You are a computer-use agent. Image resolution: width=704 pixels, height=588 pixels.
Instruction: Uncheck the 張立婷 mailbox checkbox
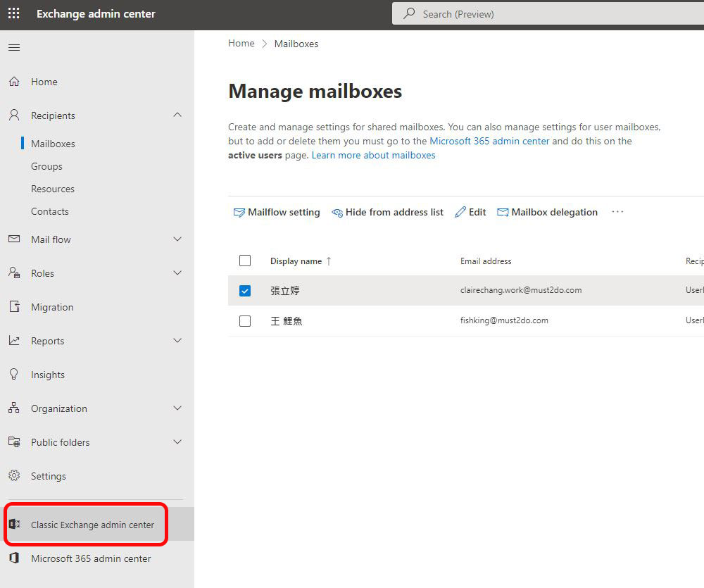tap(245, 291)
